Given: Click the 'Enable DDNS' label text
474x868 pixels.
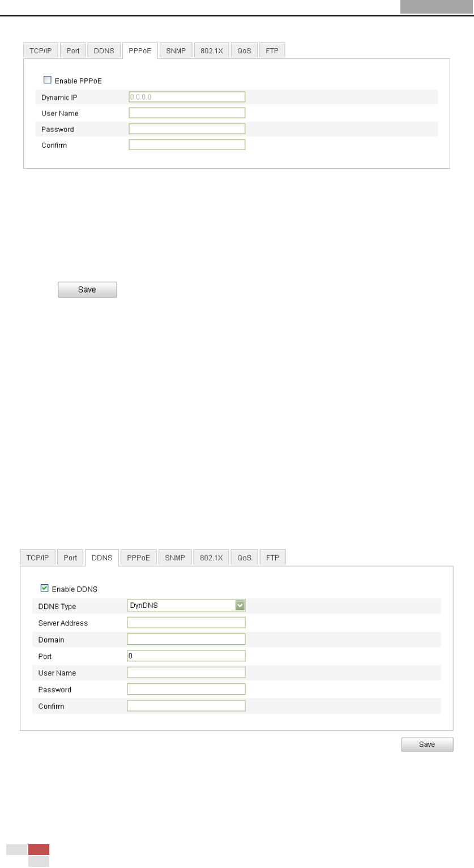Looking at the screenshot, I should (75, 589).
